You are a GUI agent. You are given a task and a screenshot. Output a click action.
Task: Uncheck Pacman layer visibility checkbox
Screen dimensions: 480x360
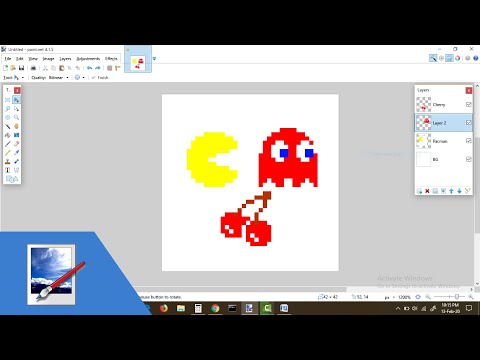(468, 141)
